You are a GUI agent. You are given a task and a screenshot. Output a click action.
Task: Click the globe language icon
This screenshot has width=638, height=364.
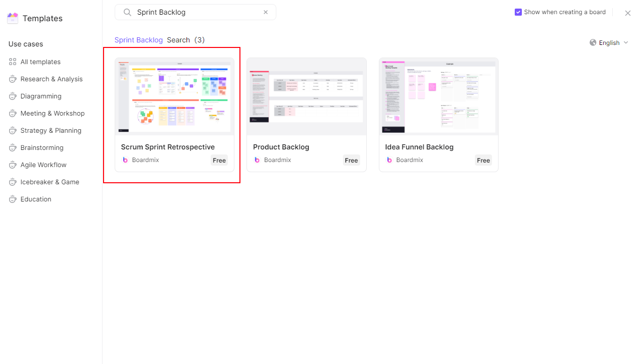(593, 42)
